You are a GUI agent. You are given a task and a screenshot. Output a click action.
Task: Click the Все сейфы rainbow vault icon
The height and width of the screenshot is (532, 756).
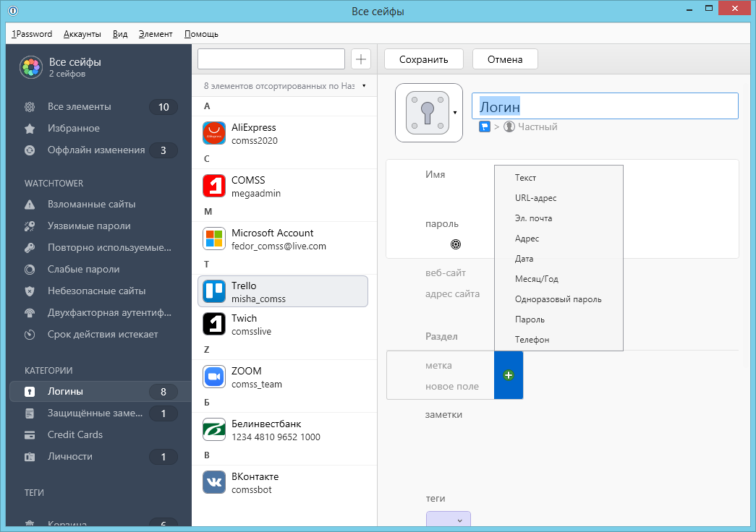pos(31,67)
